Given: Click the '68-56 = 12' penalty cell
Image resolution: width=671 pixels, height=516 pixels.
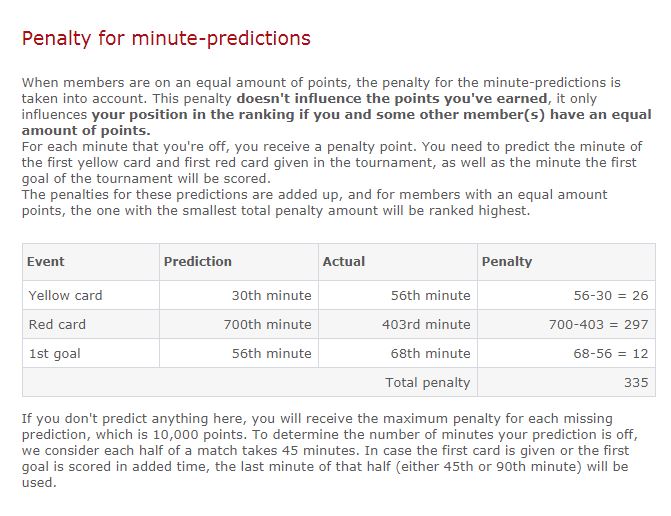Looking at the screenshot, I should pos(566,353).
